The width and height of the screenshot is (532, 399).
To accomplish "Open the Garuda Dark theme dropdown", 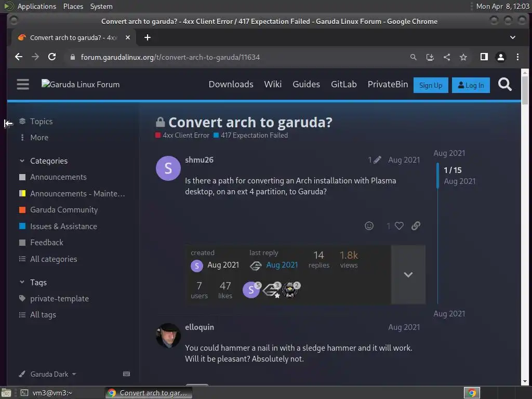I will [47, 374].
